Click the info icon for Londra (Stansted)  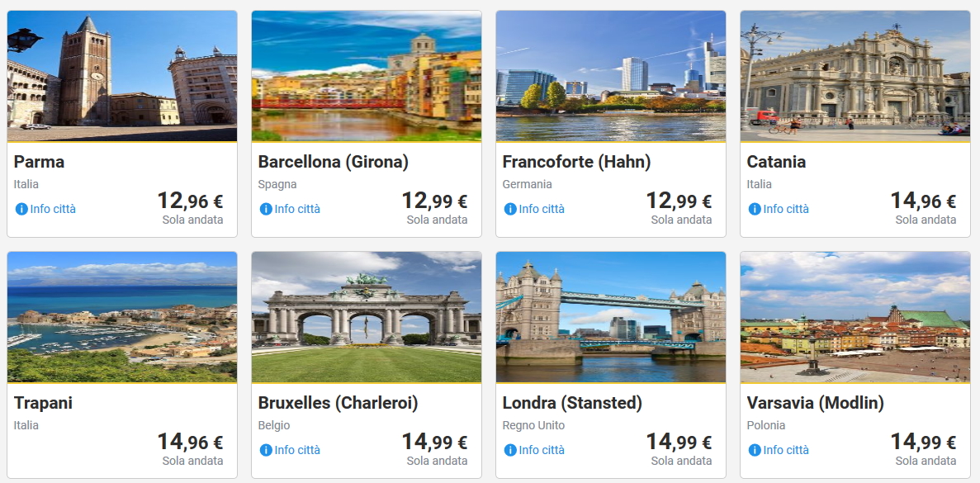pos(510,450)
